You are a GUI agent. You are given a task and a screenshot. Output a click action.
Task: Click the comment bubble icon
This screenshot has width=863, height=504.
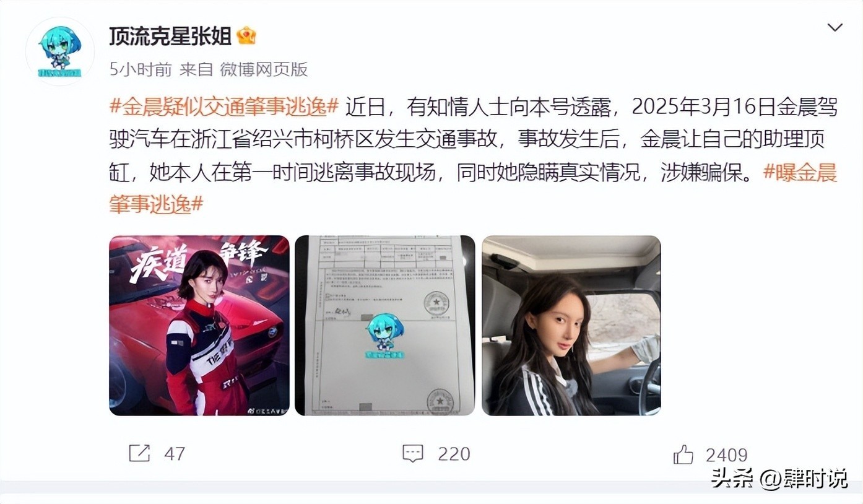[412, 453]
